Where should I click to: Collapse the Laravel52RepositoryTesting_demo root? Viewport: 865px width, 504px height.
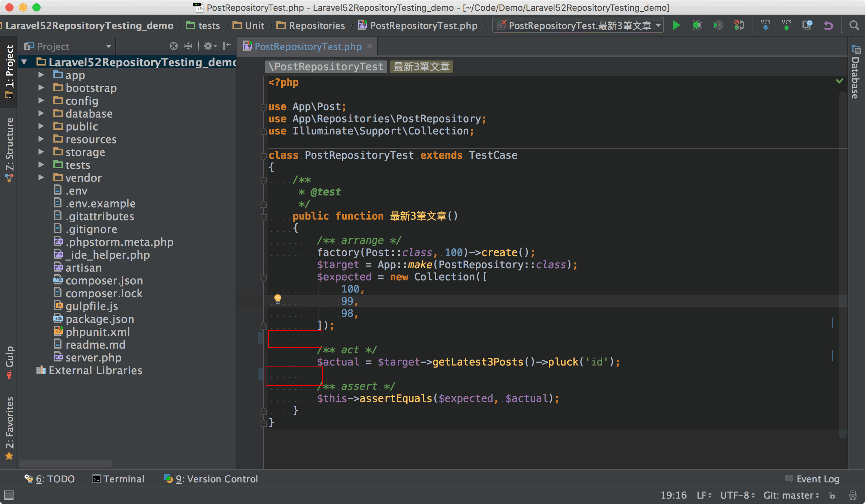point(24,62)
